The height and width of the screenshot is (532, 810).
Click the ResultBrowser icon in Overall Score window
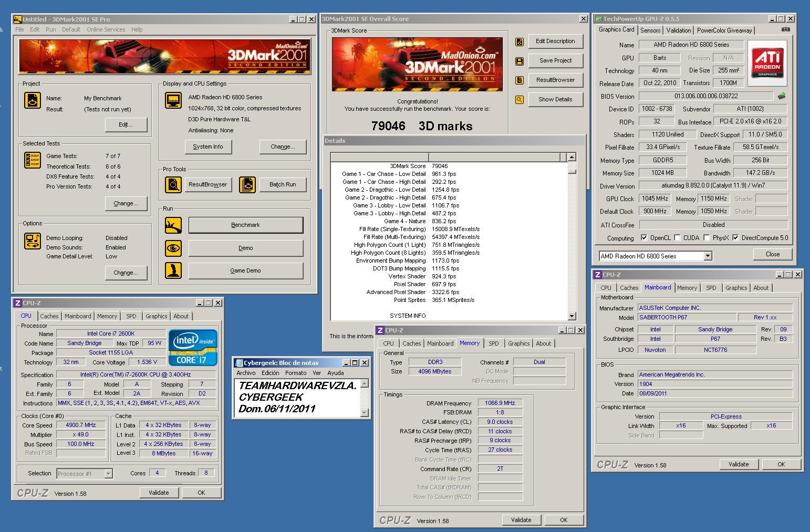520,80
